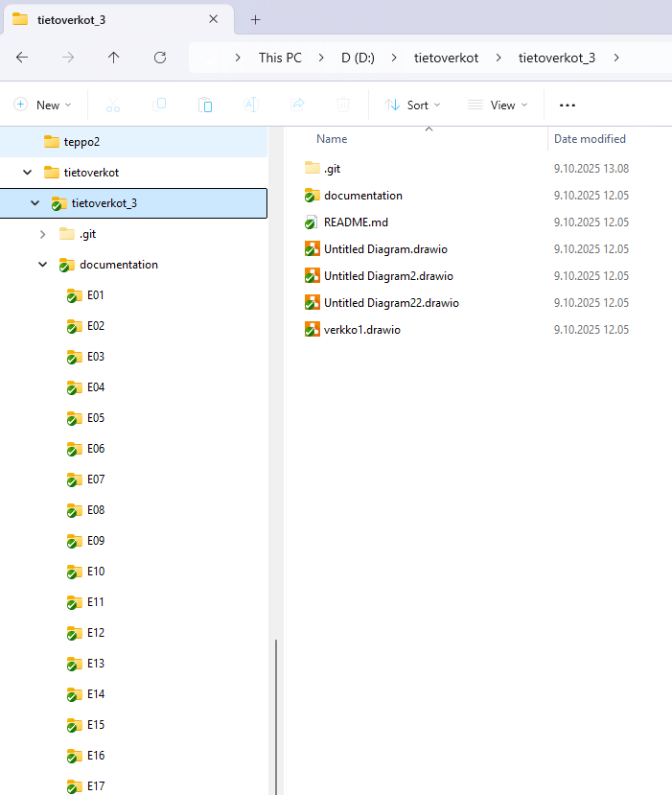Click the Copy icon in toolbar
Screen dimensions: 672x795
[x=160, y=105]
